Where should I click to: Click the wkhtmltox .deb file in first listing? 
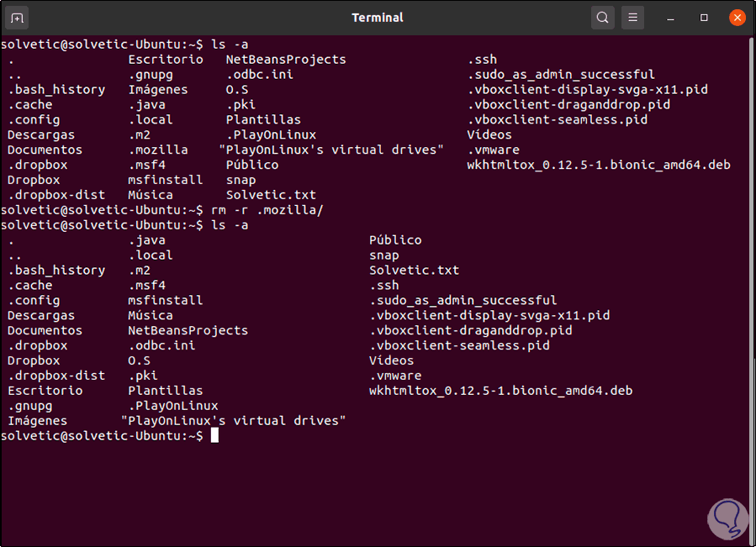598,165
